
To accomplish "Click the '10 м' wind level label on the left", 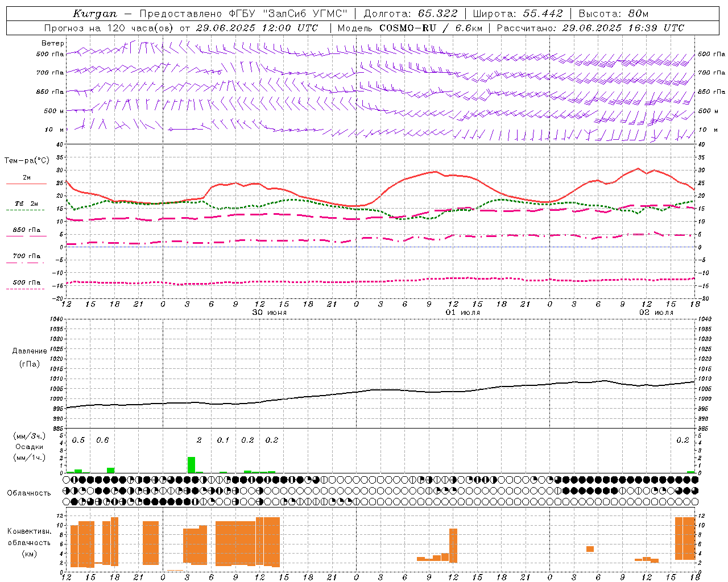I will click(54, 130).
